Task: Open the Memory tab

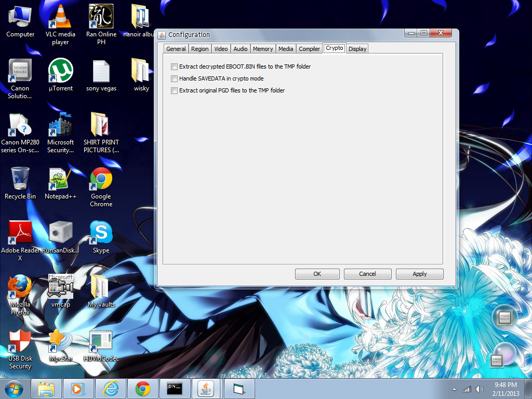Action: pos(262,49)
